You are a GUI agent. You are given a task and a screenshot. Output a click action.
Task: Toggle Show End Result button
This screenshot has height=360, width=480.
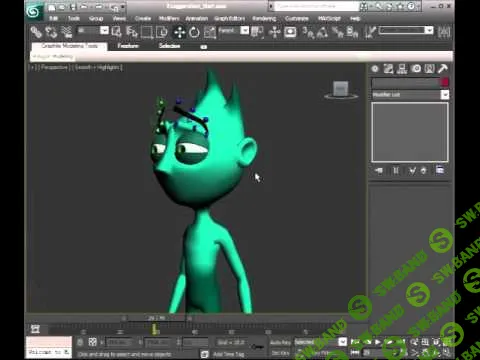396,171
